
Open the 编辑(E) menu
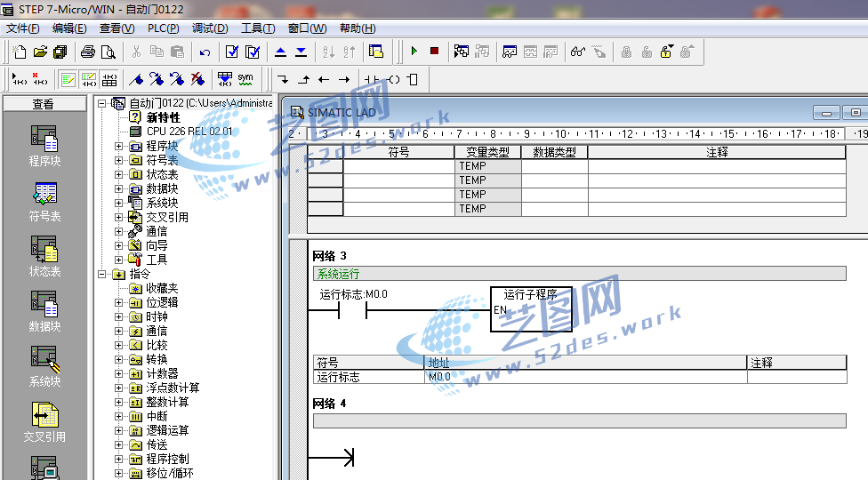click(x=69, y=28)
